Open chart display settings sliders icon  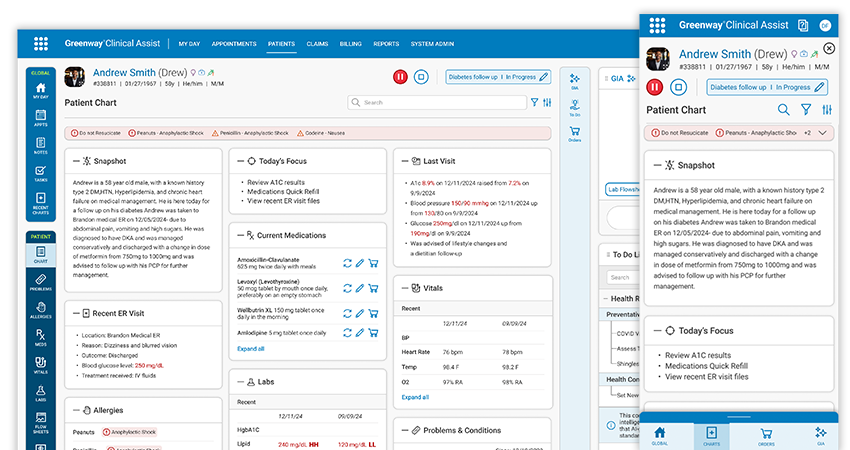[547, 102]
